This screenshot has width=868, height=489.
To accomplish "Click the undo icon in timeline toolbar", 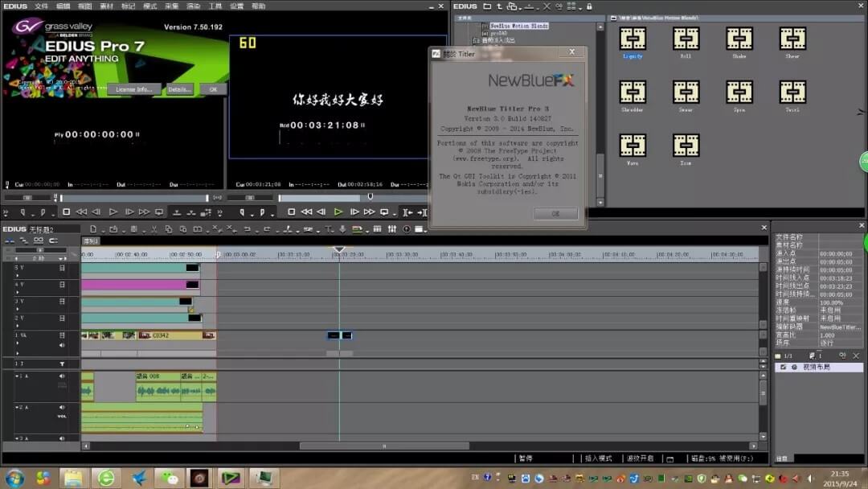I will point(247,229).
